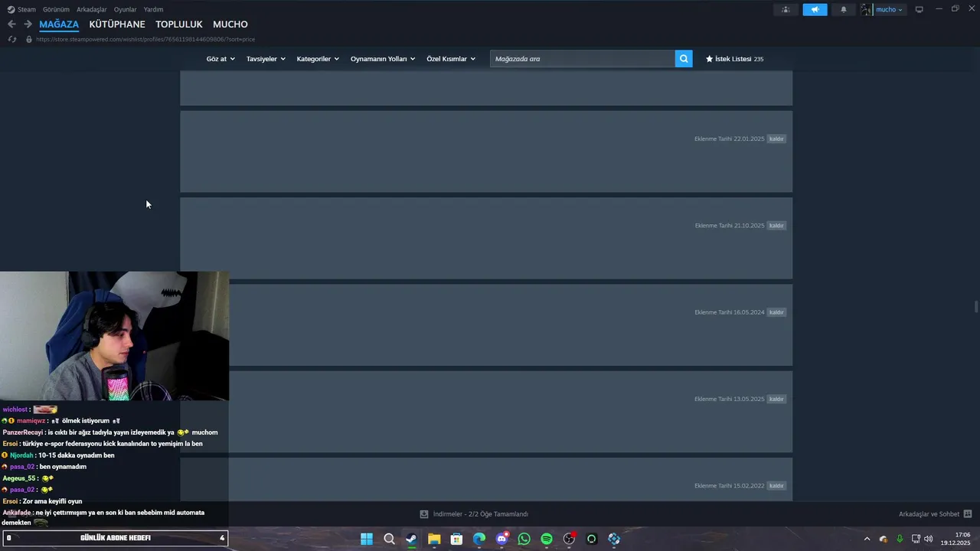Open the notifications bell
This screenshot has width=980, height=551.
pos(844,9)
